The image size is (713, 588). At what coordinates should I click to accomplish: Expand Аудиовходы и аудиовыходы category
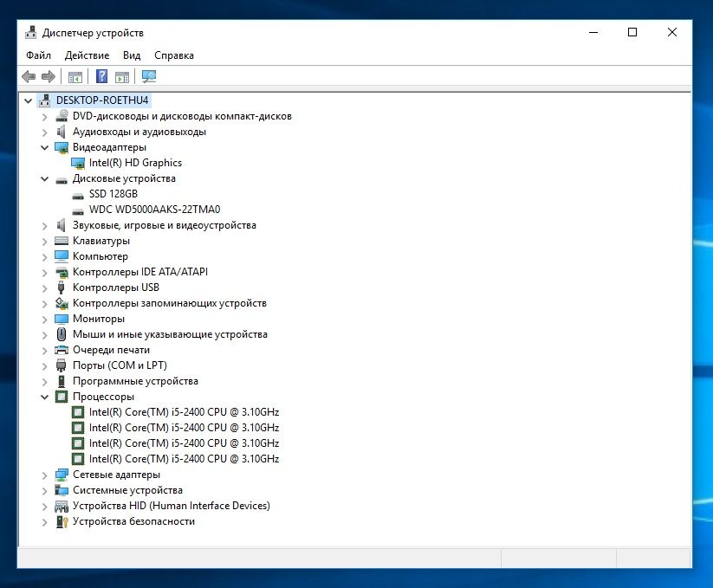coord(44,132)
